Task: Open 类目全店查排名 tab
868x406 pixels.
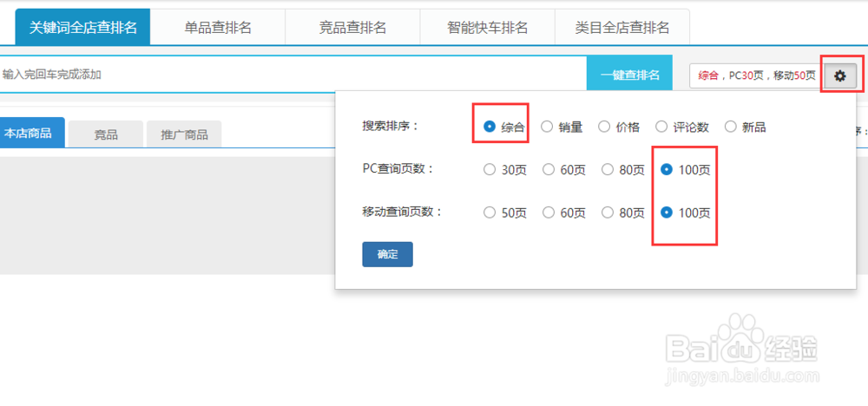Action: point(622,27)
